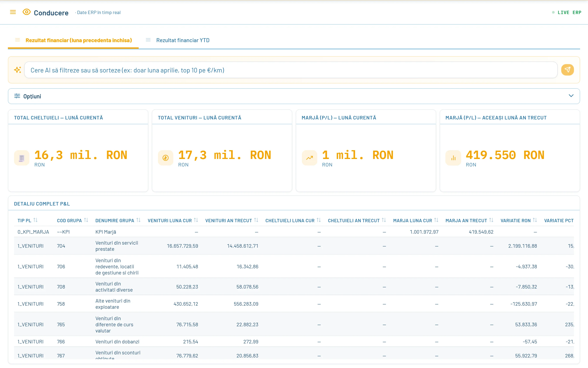Focus the AI filter text input
Image resolution: width=588 pixels, height=368 pixels.
(291, 70)
